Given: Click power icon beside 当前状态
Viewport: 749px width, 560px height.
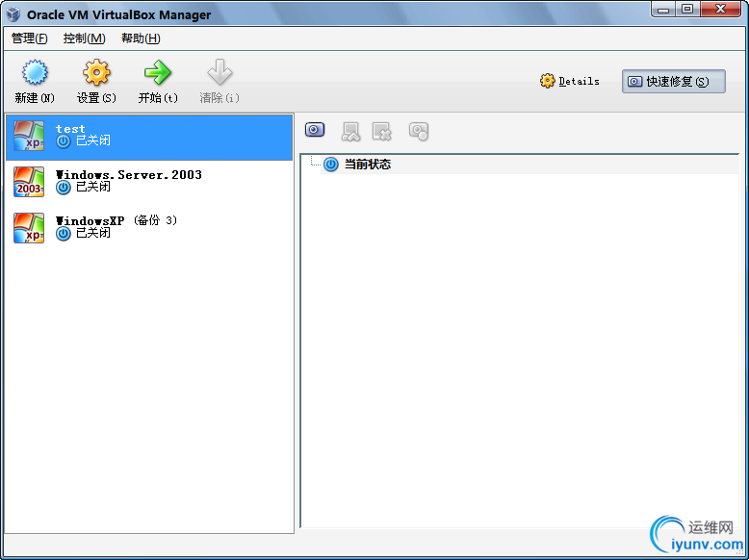Looking at the screenshot, I should [x=331, y=165].
